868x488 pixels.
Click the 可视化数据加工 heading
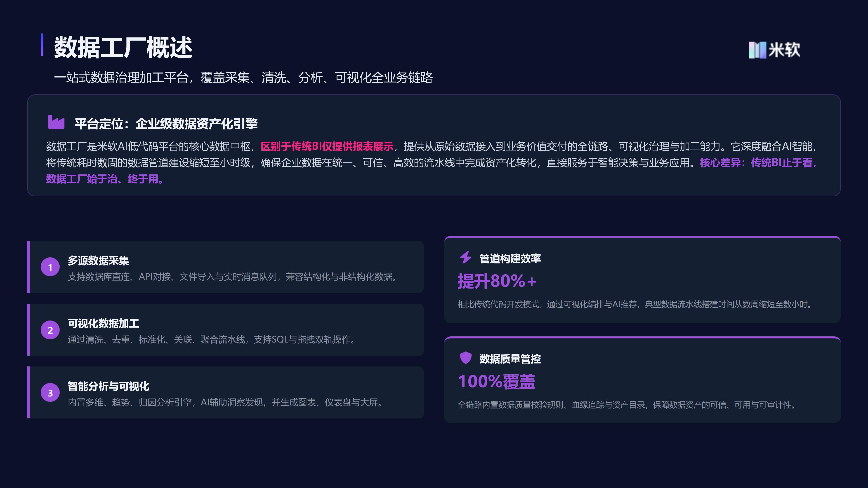[104, 323]
